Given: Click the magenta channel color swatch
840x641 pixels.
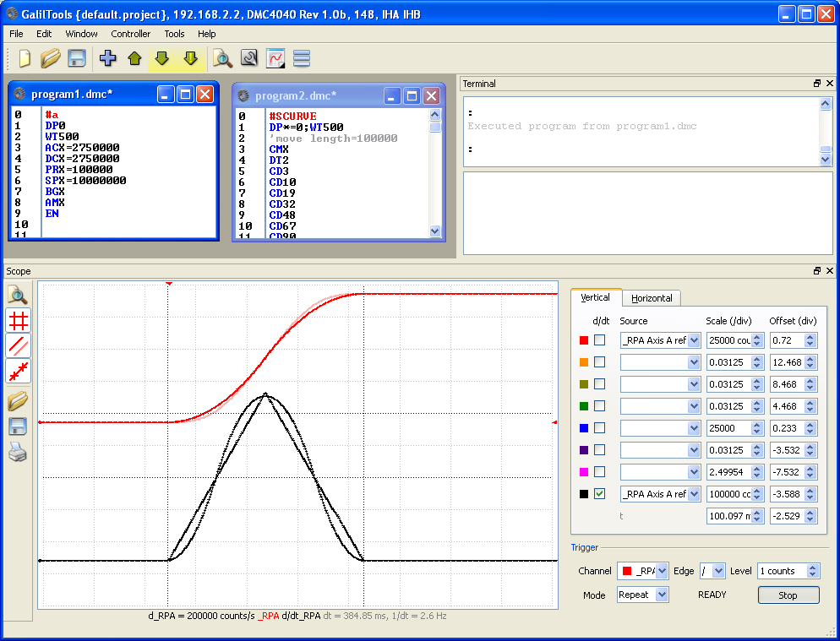Looking at the screenshot, I should tap(583, 472).
